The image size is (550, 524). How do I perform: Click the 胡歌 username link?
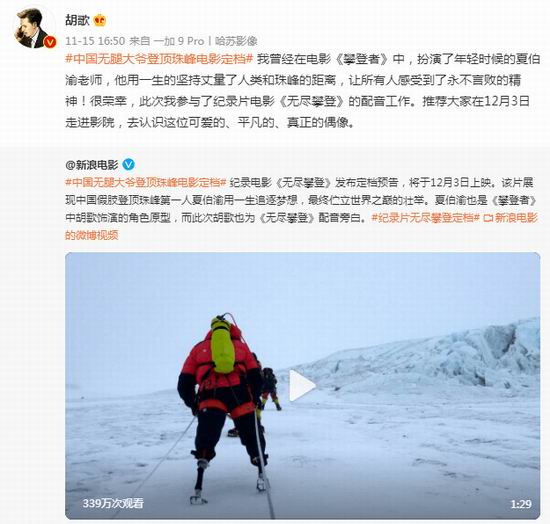[77, 20]
